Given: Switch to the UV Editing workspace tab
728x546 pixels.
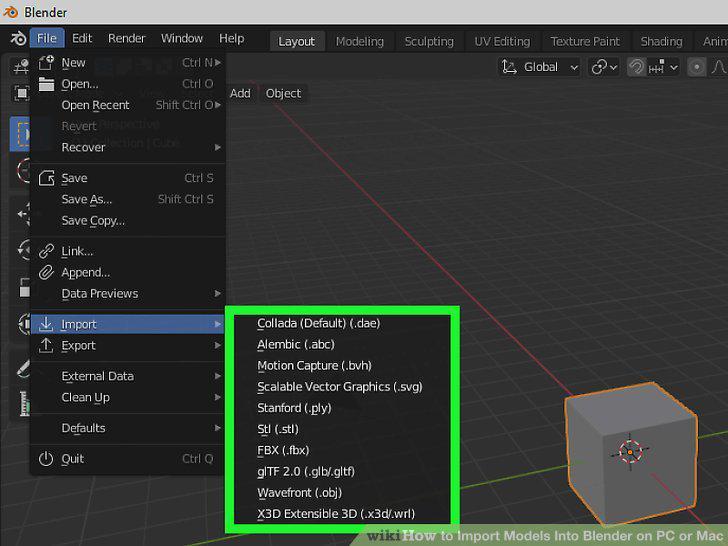Looking at the screenshot, I should tap(502, 41).
